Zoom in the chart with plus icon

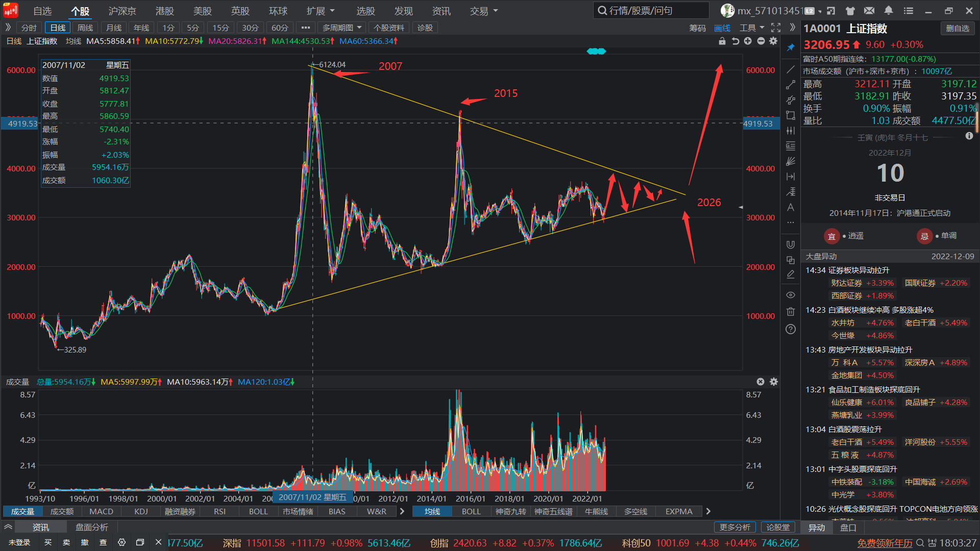(x=748, y=41)
